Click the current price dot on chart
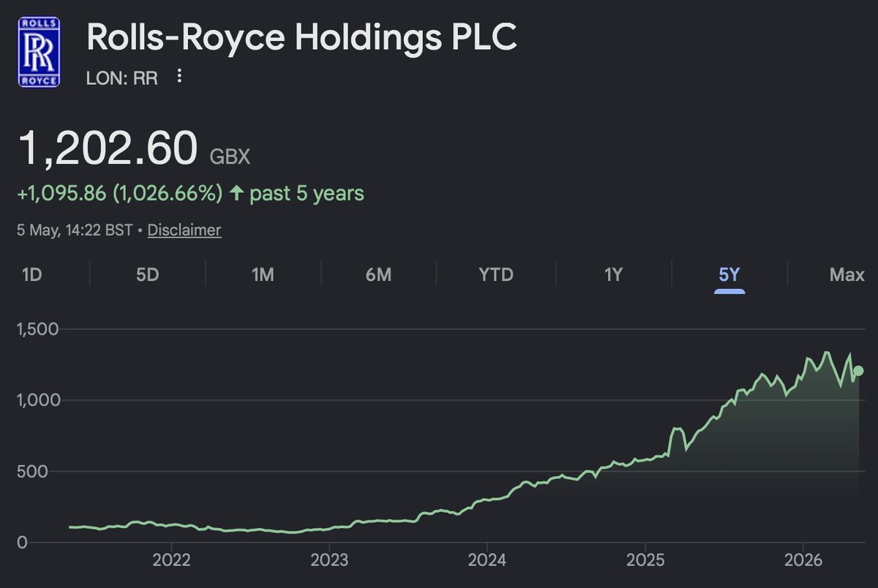The image size is (878, 588). [859, 372]
